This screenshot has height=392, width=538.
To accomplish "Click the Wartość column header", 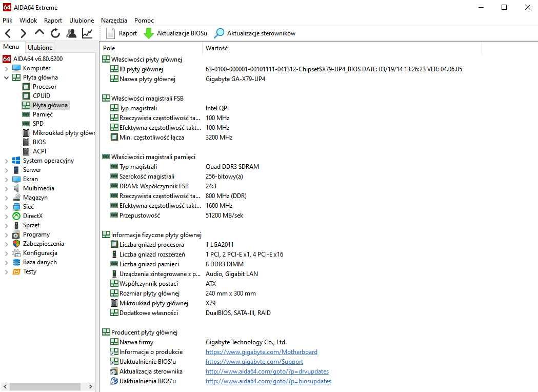I will [x=342, y=48].
